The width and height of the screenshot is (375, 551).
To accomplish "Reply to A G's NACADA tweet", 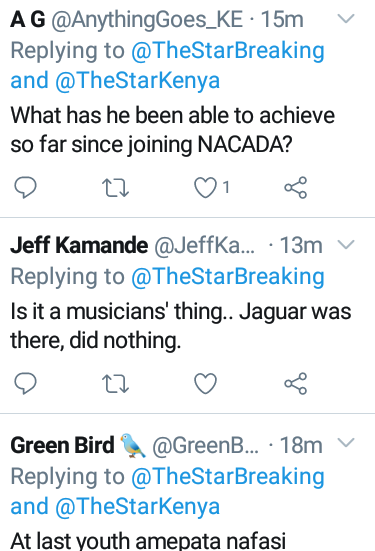I will click(25, 188).
